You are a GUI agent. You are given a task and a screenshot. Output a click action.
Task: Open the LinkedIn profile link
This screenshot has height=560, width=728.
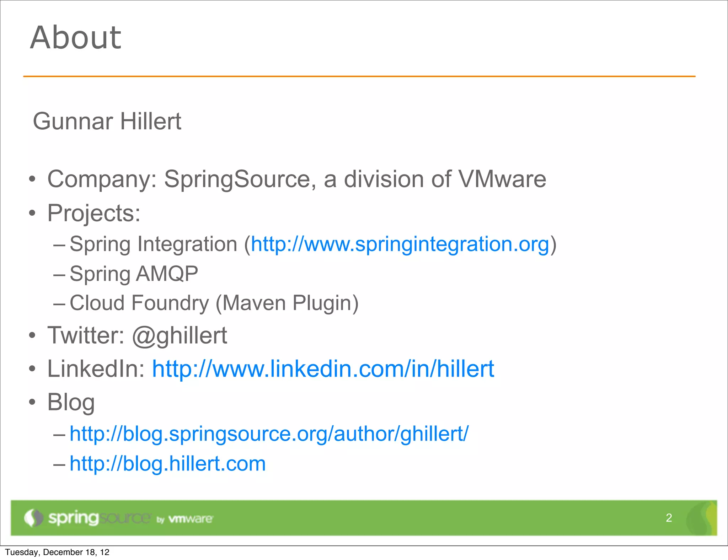[x=323, y=369]
